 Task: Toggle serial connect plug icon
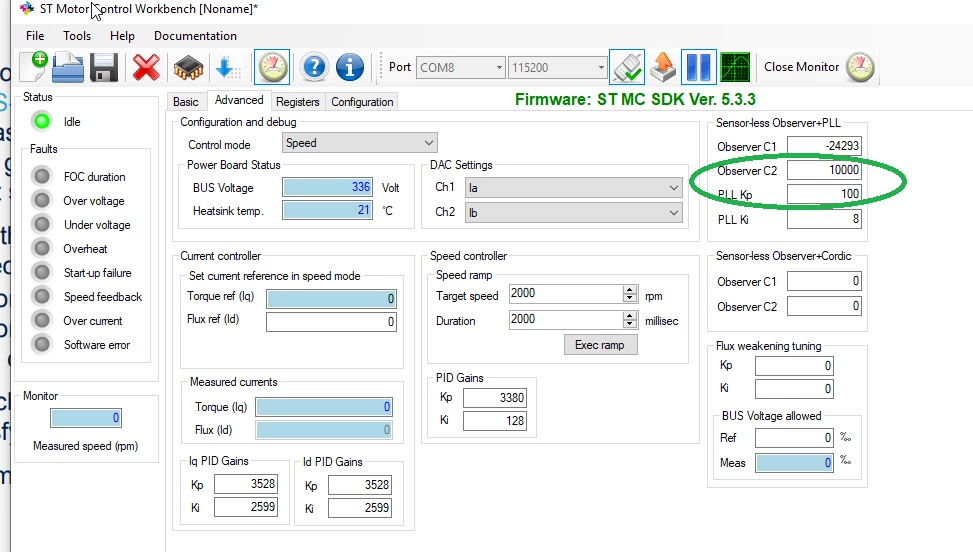click(627, 67)
